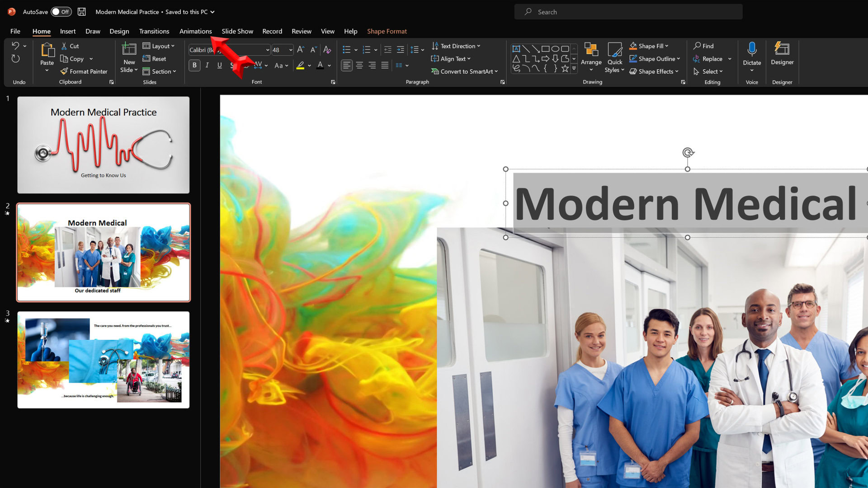The height and width of the screenshot is (488, 868).
Task: Click the Save disk icon
Action: tap(82, 12)
